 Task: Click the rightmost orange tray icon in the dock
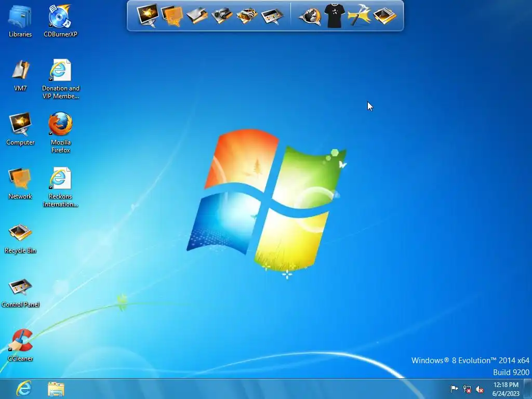point(385,16)
